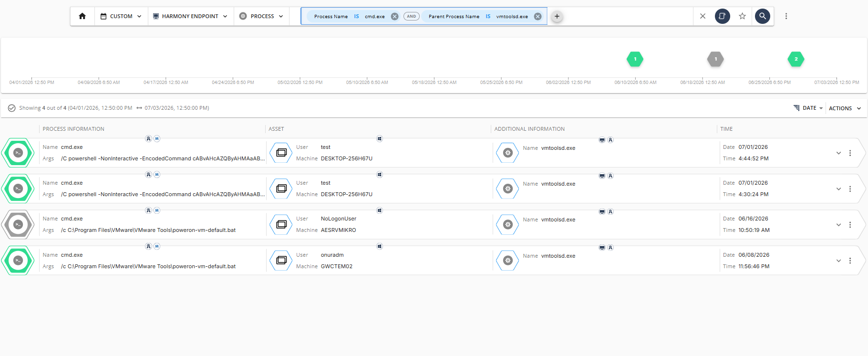The image size is (868, 356).
Task: Click Args text in the 4:44:52 PM row
Action: click(x=163, y=159)
